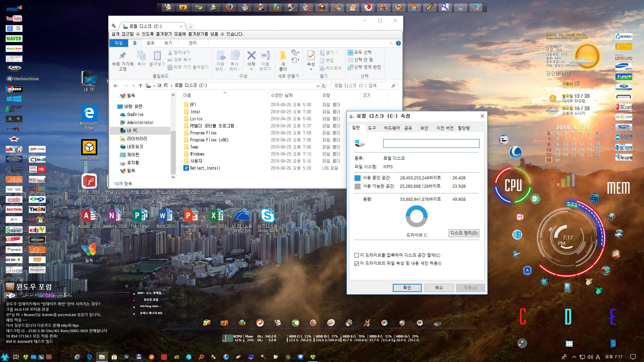The image size is (644, 362).
Task: Collapse the Explorer ribbon chevron
Action: coord(391,43)
